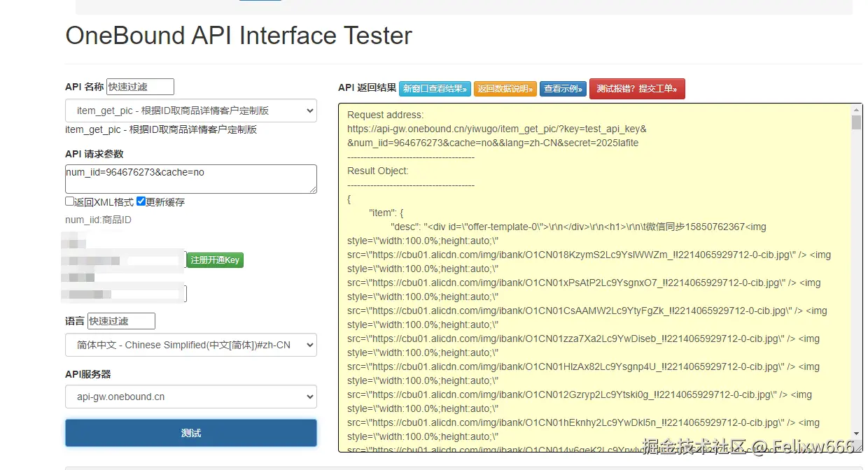Click the 'Request address:' line in results
The height and width of the screenshot is (470, 868).
[x=385, y=115]
